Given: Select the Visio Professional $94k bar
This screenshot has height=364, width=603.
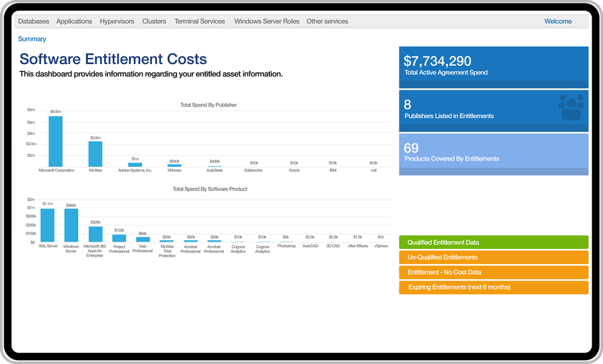Looking at the screenshot, I should pyautogui.click(x=143, y=240).
